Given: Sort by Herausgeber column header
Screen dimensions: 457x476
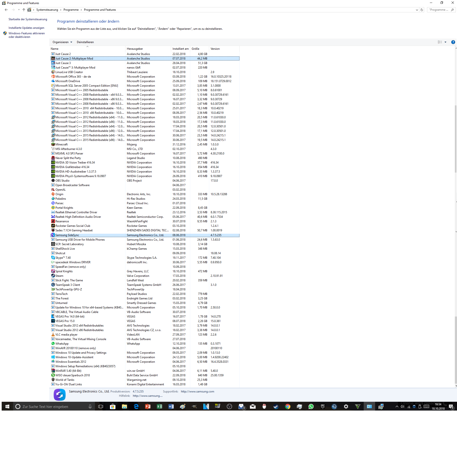Looking at the screenshot, I should [x=148, y=49].
